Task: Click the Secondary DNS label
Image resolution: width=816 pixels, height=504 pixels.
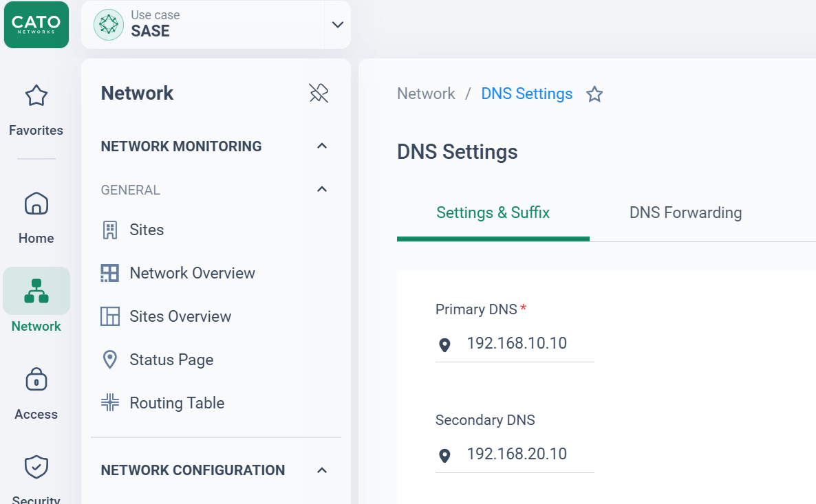Action: 485,419
